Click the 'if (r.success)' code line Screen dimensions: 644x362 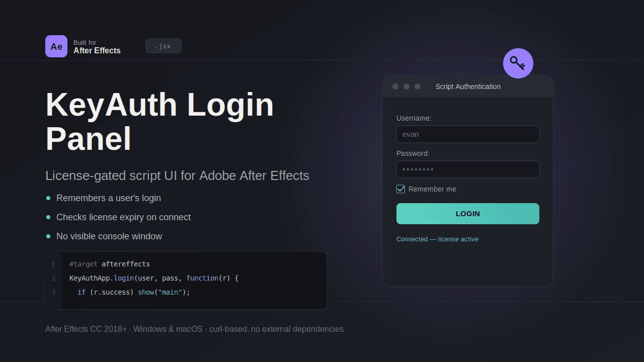coord(134,292)
